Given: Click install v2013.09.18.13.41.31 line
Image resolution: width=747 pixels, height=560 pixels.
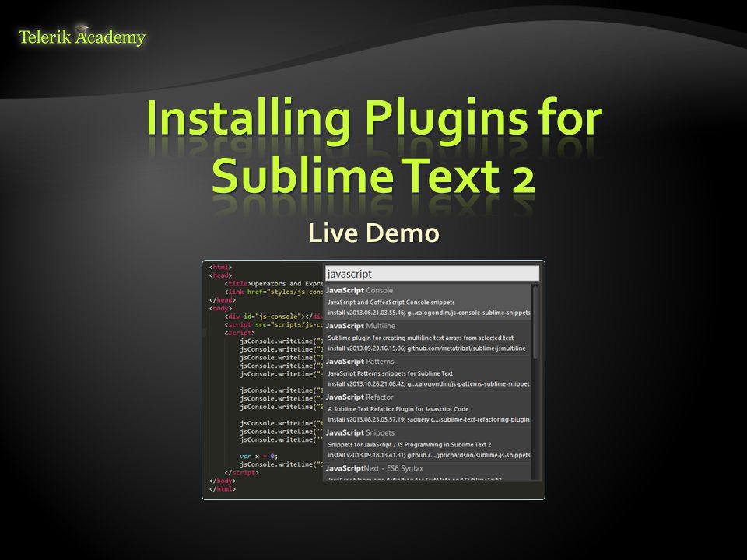Looking at the screenshot, I should click(x=429, y=455).
